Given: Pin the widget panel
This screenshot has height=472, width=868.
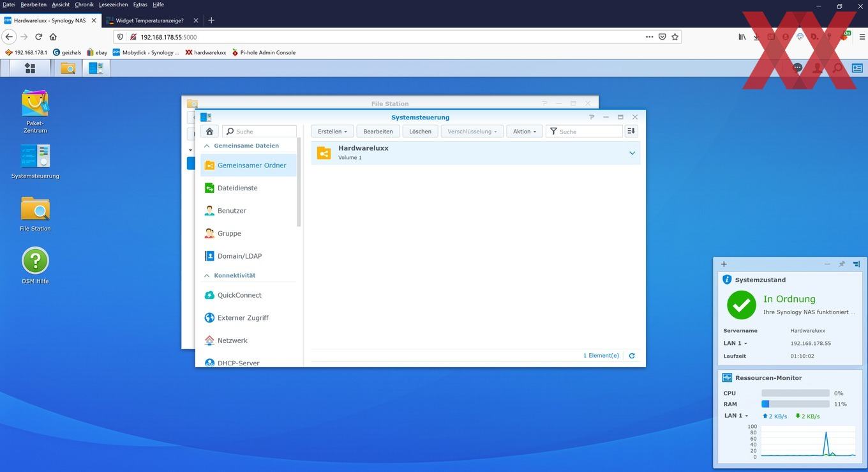Looking at the screenshot, I should (842, 264).
